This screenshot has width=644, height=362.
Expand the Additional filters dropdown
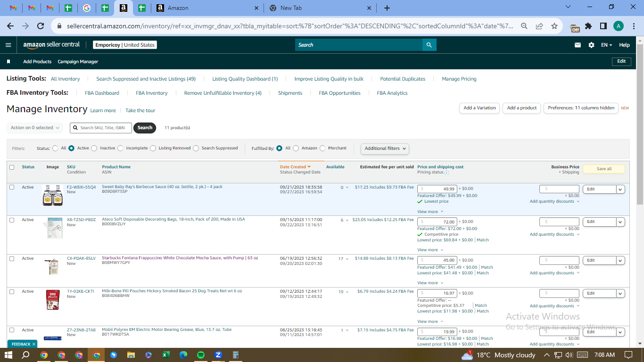[x=385, y=148]
